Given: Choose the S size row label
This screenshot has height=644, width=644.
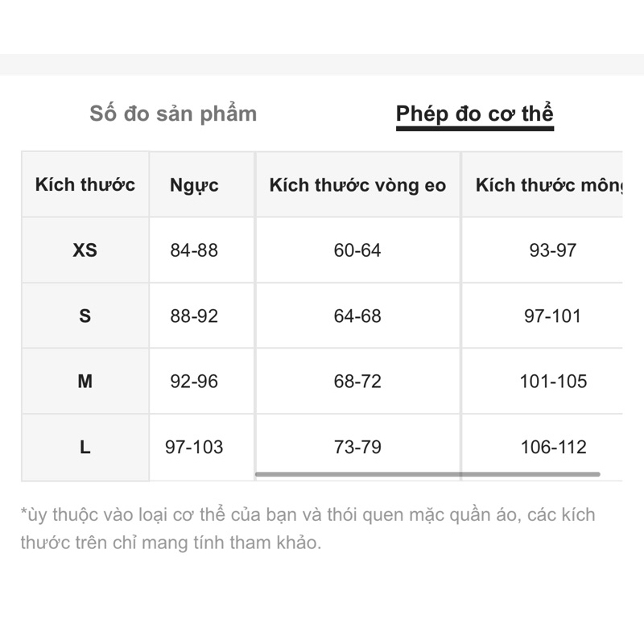Looking at the screenshot, I should click(x=85, y=316).
